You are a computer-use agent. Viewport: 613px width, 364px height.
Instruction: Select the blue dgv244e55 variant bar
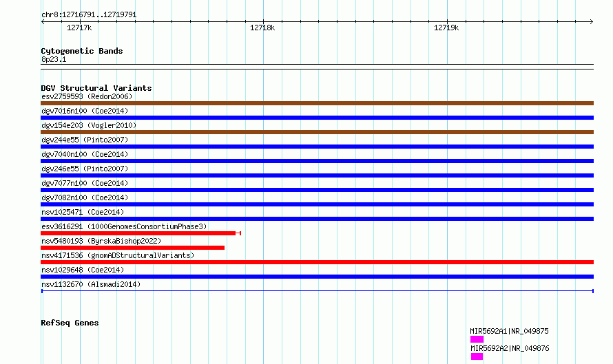point(317,147)
